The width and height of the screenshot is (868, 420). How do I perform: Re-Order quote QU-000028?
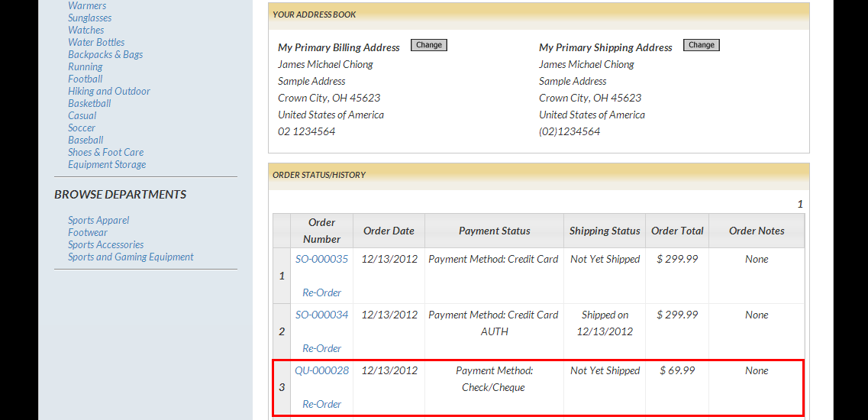click(x=321, y=404)
